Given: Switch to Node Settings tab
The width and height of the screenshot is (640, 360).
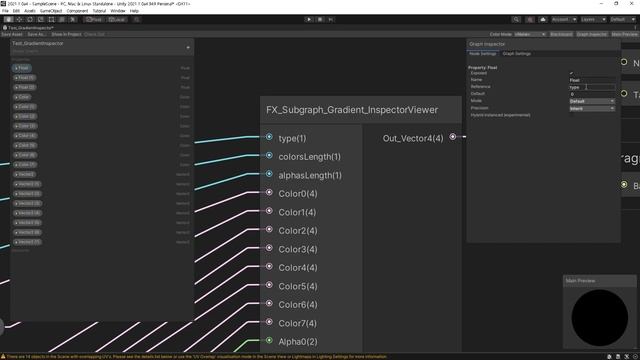Looking at the screenshot, I should [x=482, y=53].
